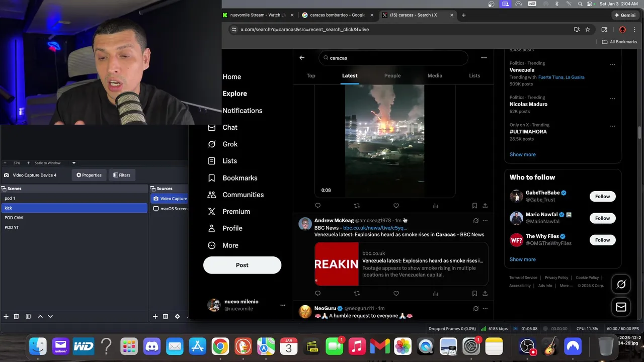Open All Bookmarks folder in Chrome
644x362 pixels.
click(619, 42)
